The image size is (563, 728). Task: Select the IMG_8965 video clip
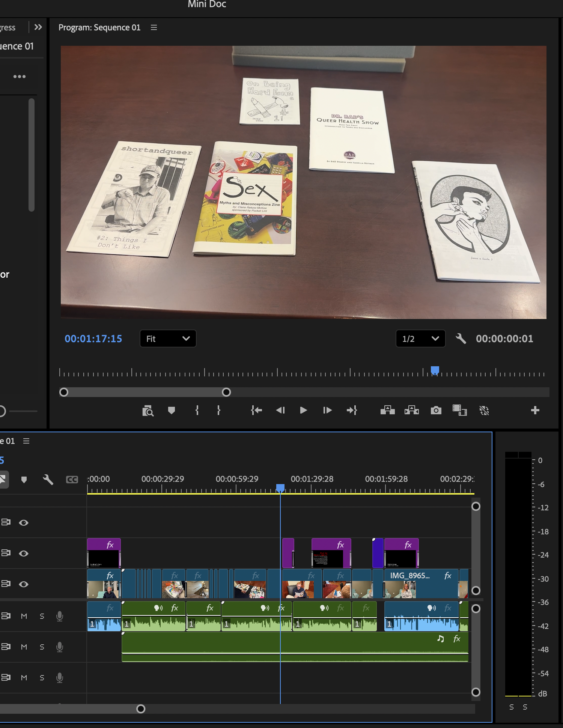421,584
